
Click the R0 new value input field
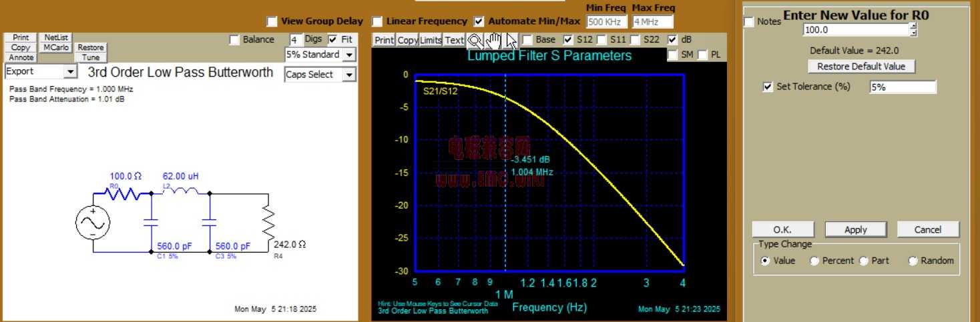(856, 30)
